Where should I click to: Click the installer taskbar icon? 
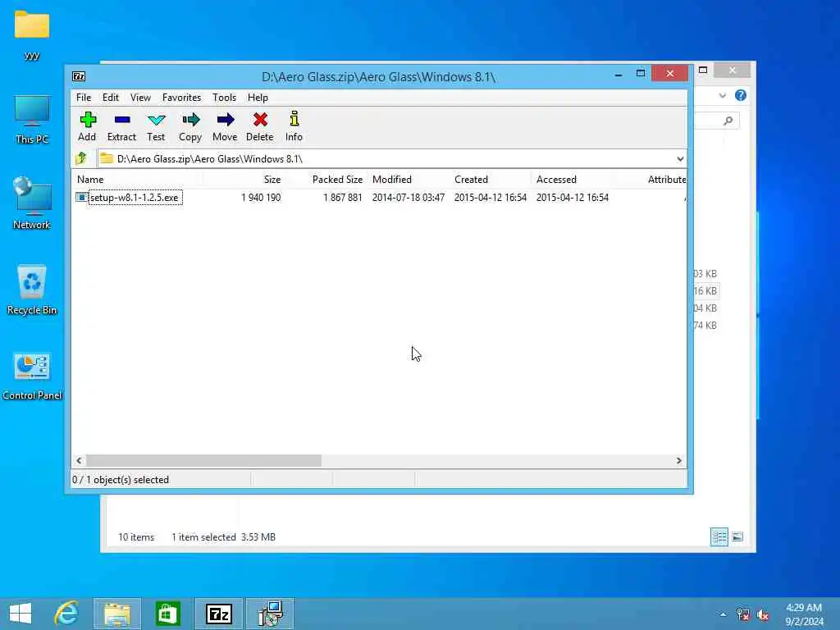point(270,614)
